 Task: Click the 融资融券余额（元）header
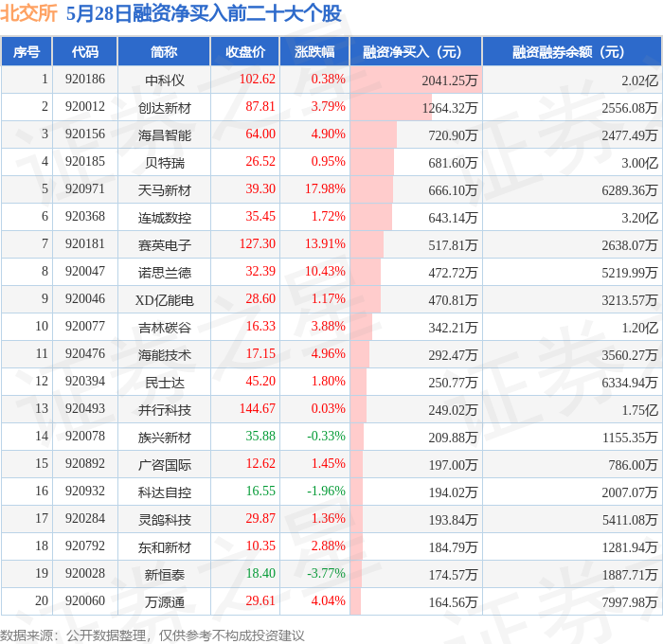click(x=572, y=51)
